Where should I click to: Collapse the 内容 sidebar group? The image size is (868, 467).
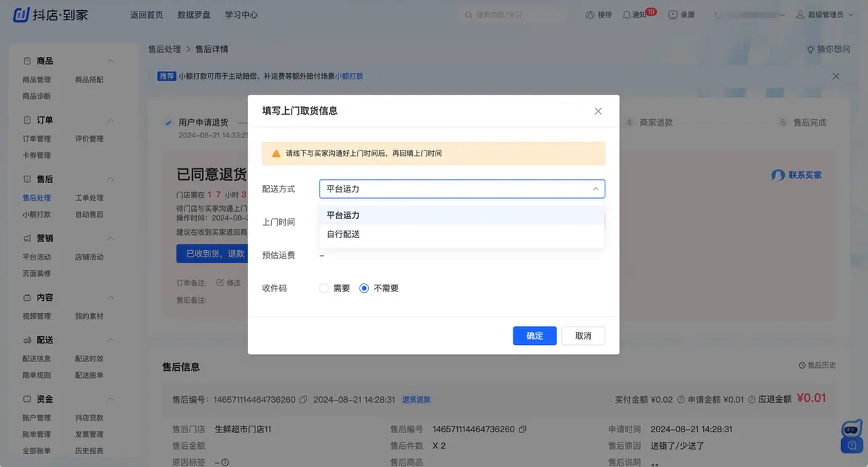point(111,298)
